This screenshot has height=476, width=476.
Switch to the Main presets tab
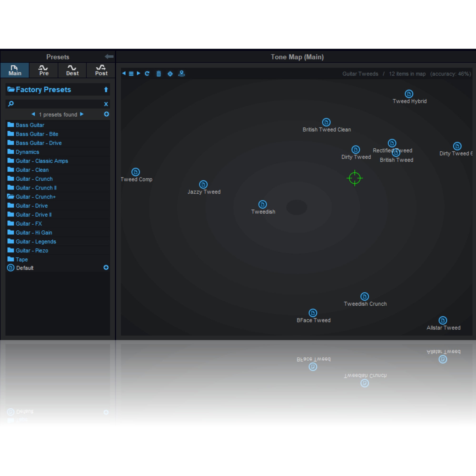pyautogui.click(x=15, y=70)
